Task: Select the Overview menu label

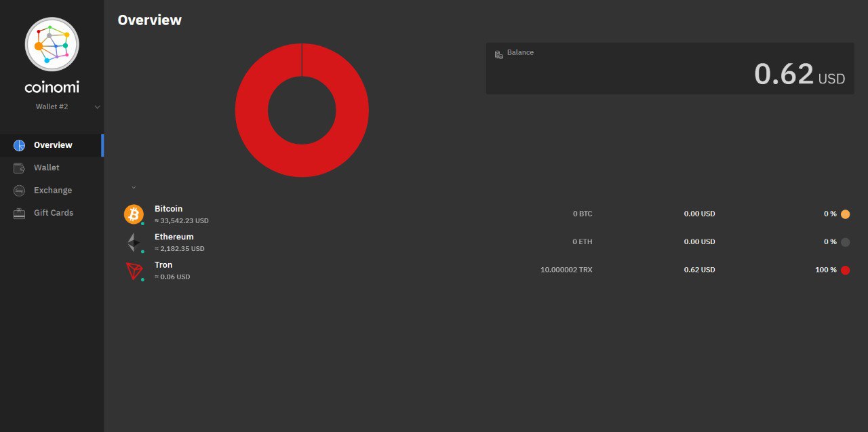Action: click(53, 145)
